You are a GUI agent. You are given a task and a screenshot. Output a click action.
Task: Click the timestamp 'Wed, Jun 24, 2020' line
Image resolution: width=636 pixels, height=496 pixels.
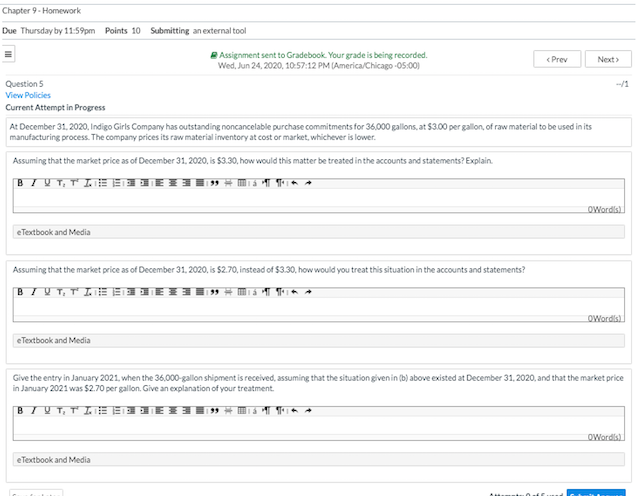point(319,66)
